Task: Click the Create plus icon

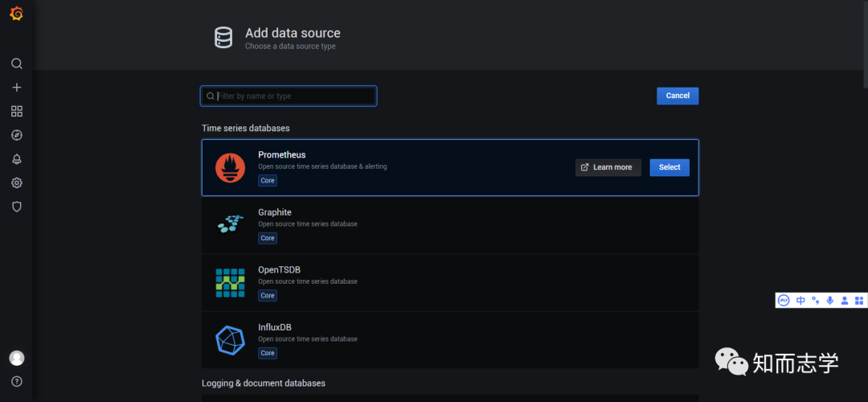Action: click(x=16, y=88)
